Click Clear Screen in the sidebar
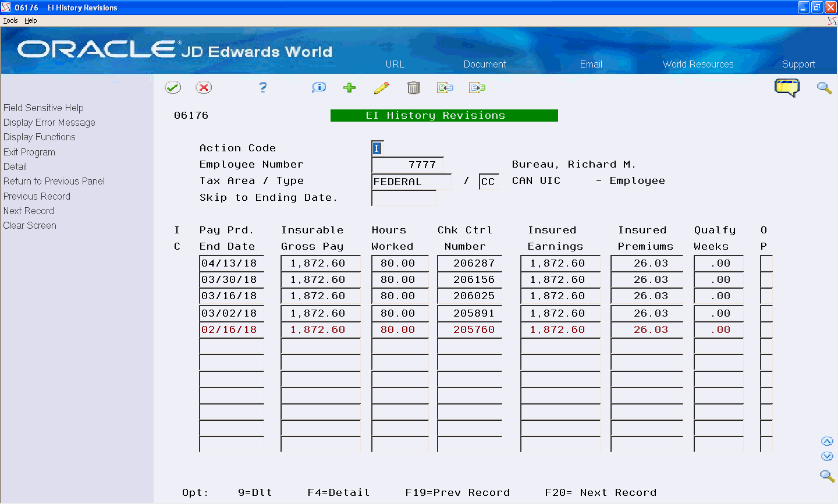Image resolution: width=838 pixels, height=504 pixels. pyautogui.click(x=30, y=225)
